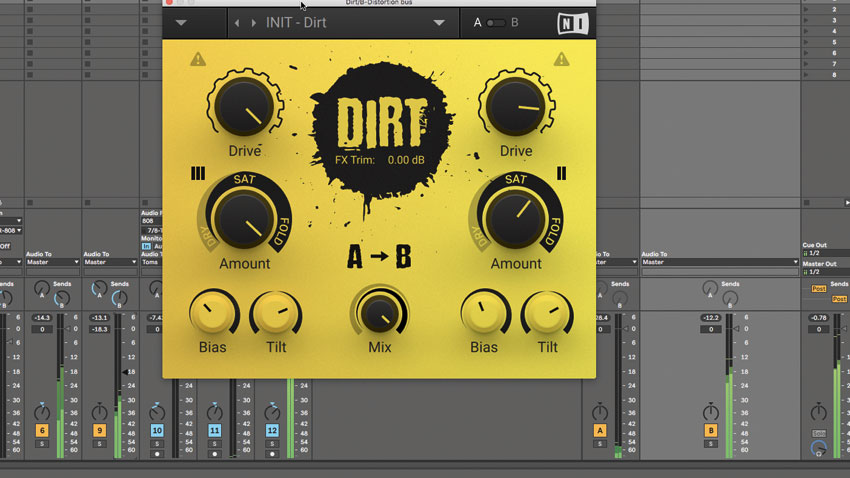Click the right Drive knob

click(x=516, y=106)
